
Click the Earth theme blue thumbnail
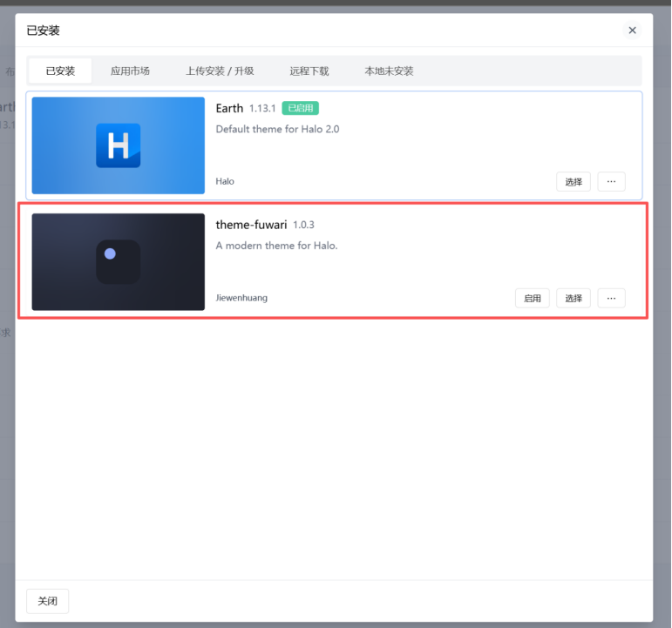pos(118,145)
